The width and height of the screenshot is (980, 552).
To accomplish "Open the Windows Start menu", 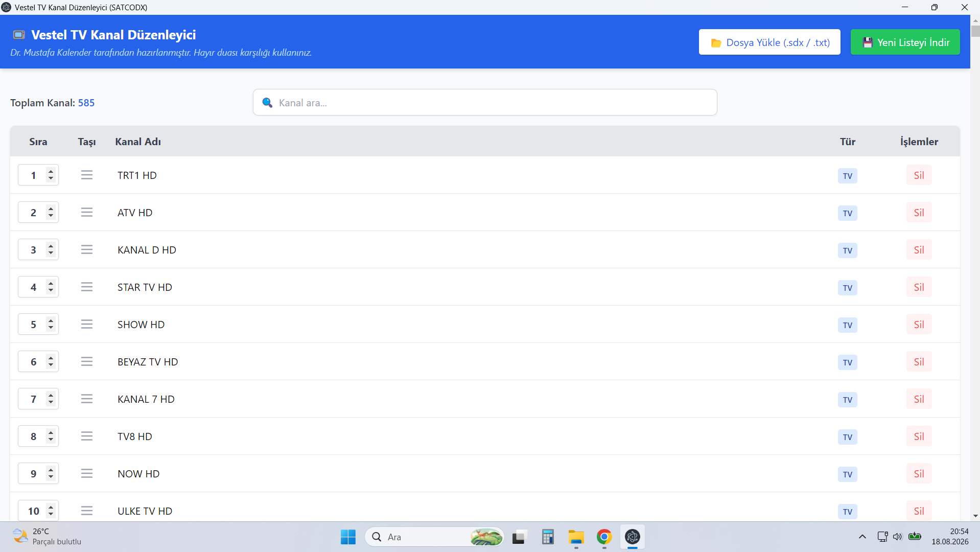I will point(348,537).
